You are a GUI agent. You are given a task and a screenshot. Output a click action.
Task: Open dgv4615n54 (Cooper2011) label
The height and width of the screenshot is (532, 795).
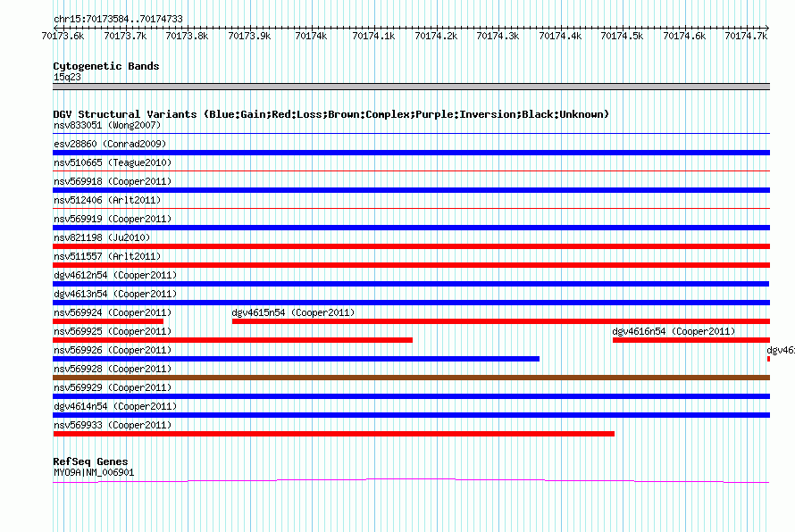coord(293,312)
